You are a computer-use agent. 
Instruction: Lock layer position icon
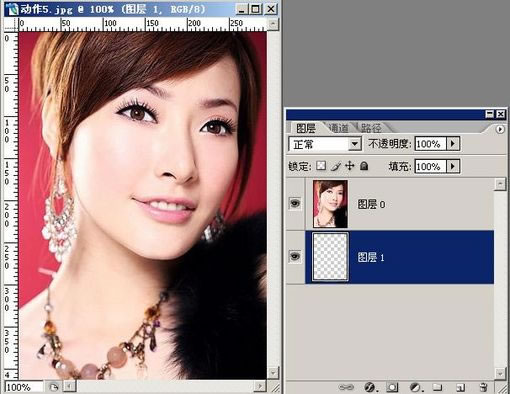[x=350, y=166]
